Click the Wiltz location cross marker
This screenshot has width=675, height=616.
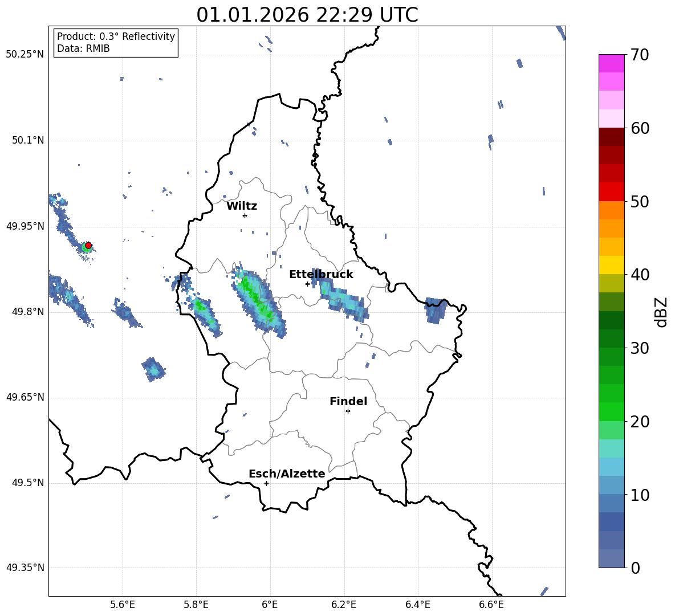245,215
